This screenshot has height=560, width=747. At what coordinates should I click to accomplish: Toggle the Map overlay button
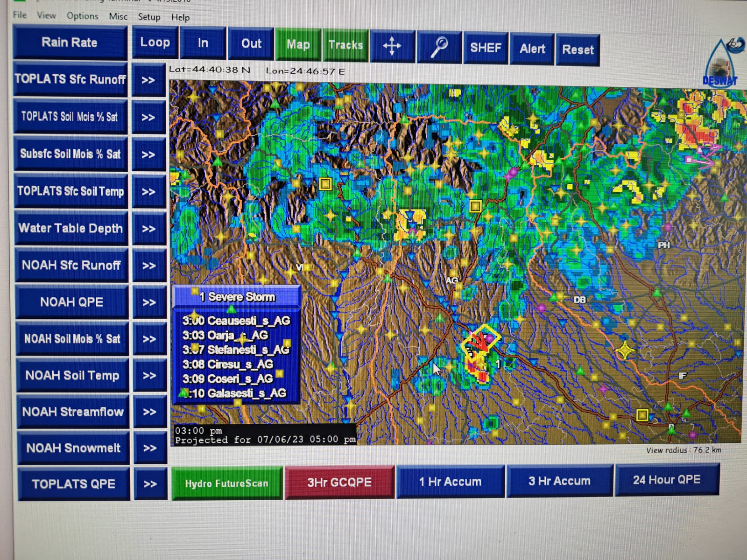point(298,44)
